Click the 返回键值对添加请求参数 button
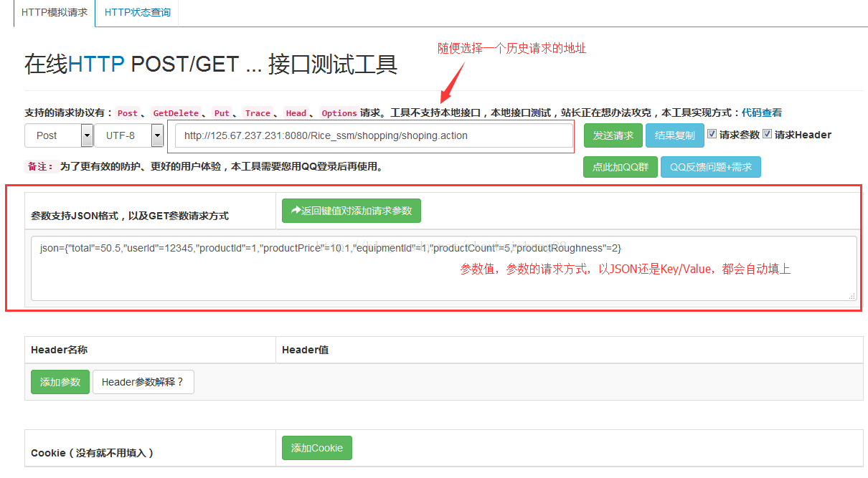This screenshot has width=868, height=478. tap(352, 211)
